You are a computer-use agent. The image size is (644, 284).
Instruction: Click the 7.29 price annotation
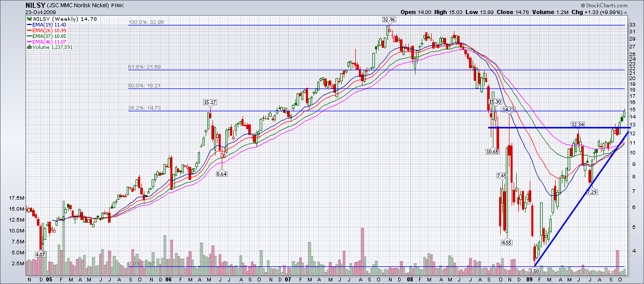point(592,192)
